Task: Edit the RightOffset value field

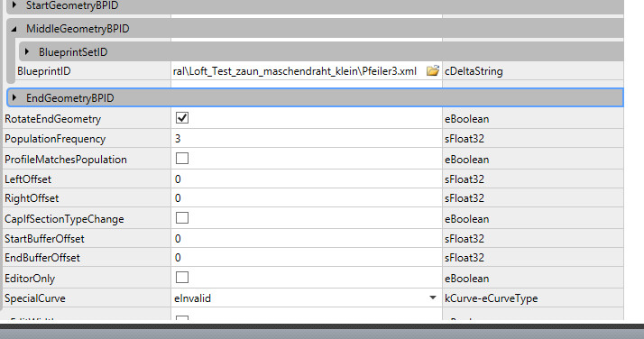Action: 307,198
